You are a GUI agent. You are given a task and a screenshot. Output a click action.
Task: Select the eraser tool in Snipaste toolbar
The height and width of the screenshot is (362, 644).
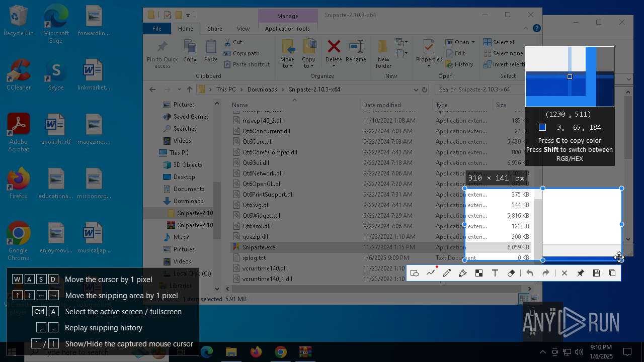(511, 273)
